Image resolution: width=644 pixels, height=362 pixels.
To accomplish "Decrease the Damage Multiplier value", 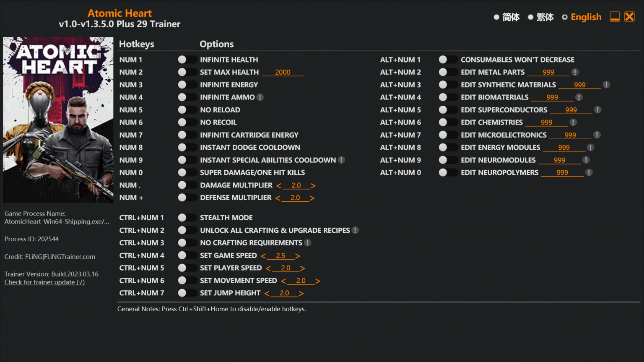I will pyautogui.click(x=278, y=185).
